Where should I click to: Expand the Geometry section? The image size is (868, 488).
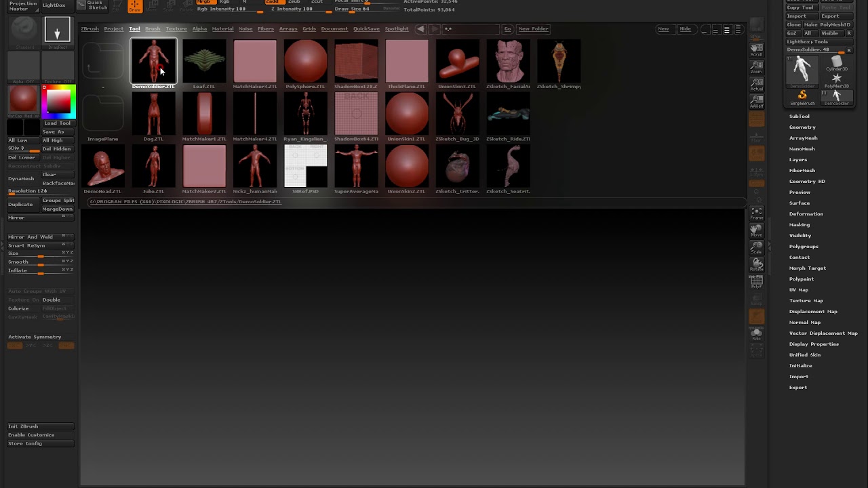point(802,127)
